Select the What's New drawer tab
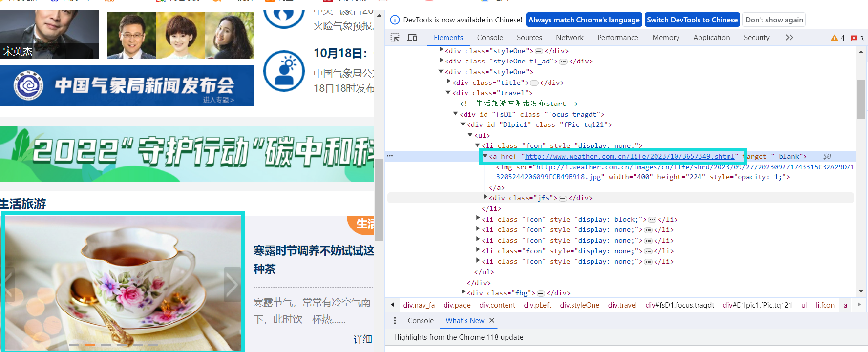The image size is (868, 352). click(x=465, y=321)
